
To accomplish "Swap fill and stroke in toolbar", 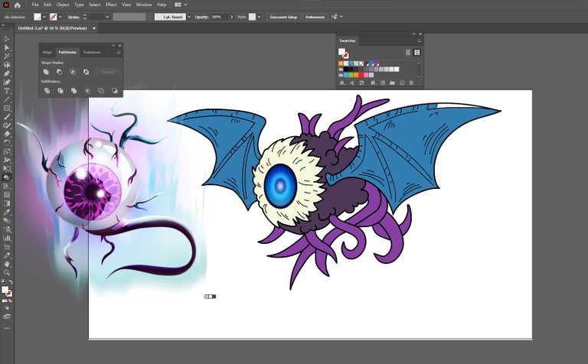I will (x=11, y=282).
